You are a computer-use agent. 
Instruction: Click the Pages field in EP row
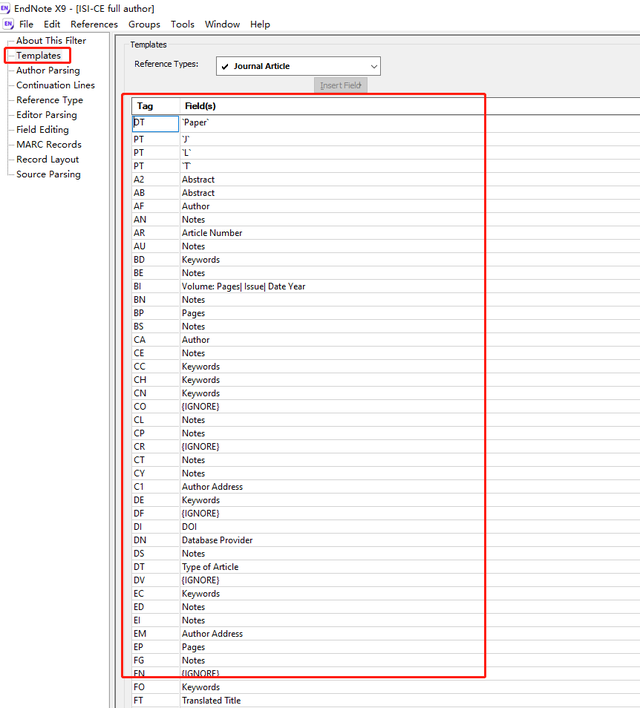[410, 647]
